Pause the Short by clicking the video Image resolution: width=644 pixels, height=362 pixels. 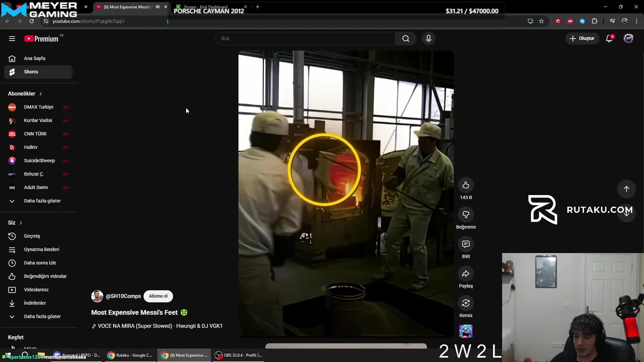tap(346, 193)
